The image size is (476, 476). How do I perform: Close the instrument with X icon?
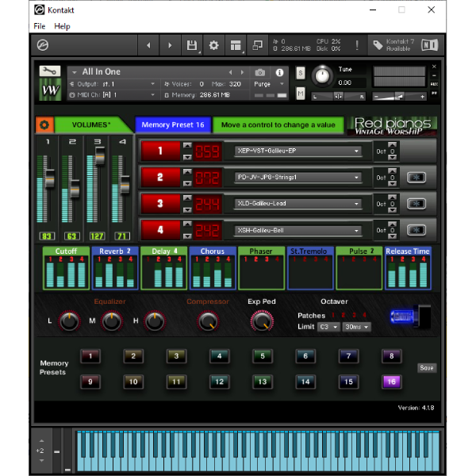pos(434,67)
